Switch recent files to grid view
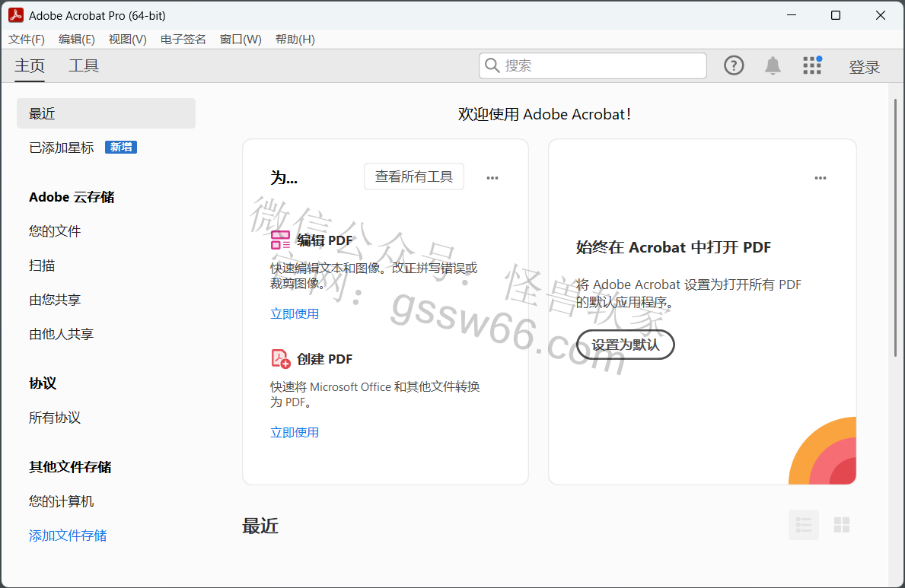 click(x=842, y=525)
